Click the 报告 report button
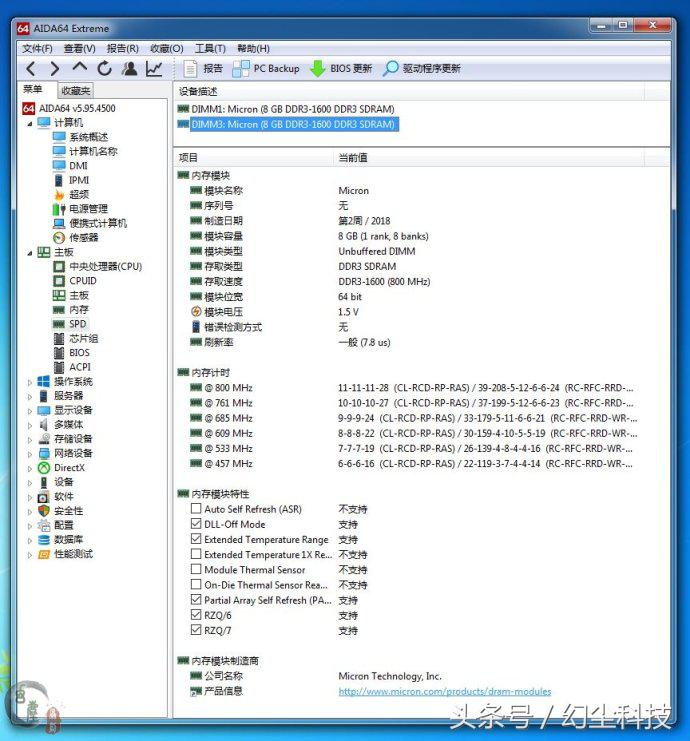Viewport: 690px width, 741px height. [x=203, y=69]
